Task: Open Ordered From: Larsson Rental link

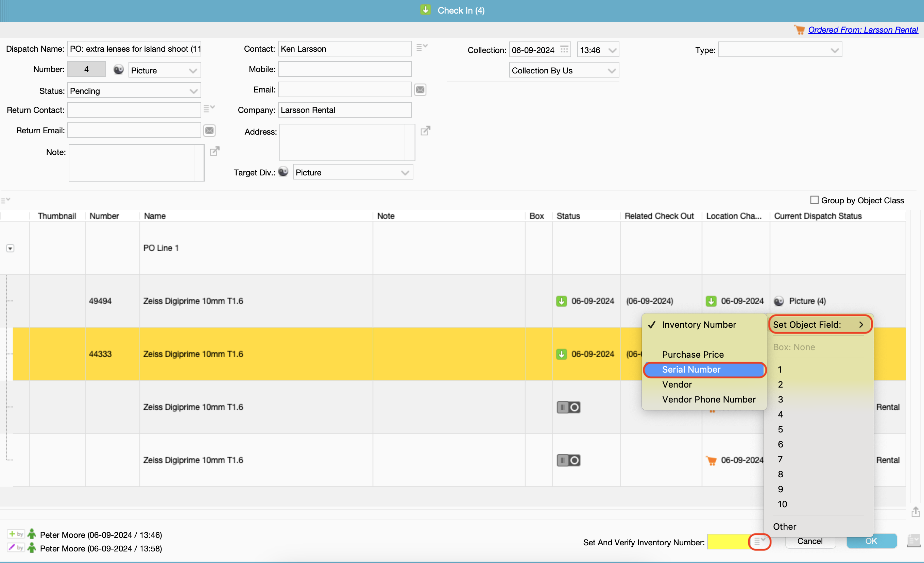Action: pyautogui.click(x=862, y=30)
